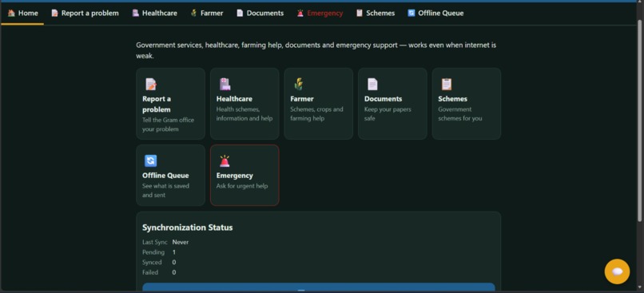Click the pencil-note icon on Report a problem card
The height and width of the screenshot is (293, 644).
pos(151,84)
